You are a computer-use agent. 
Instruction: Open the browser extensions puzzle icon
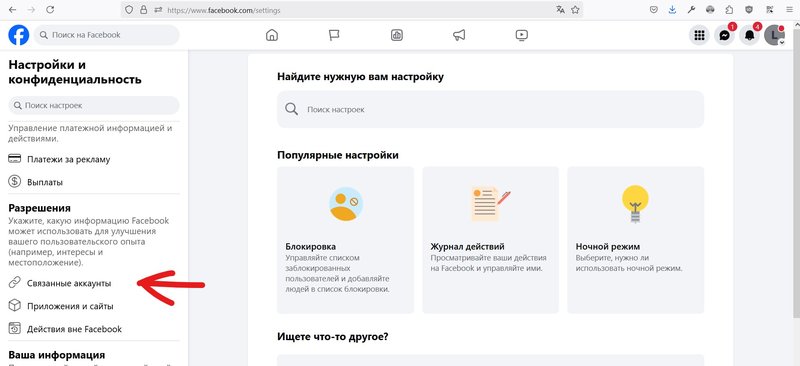coord(729,10)
